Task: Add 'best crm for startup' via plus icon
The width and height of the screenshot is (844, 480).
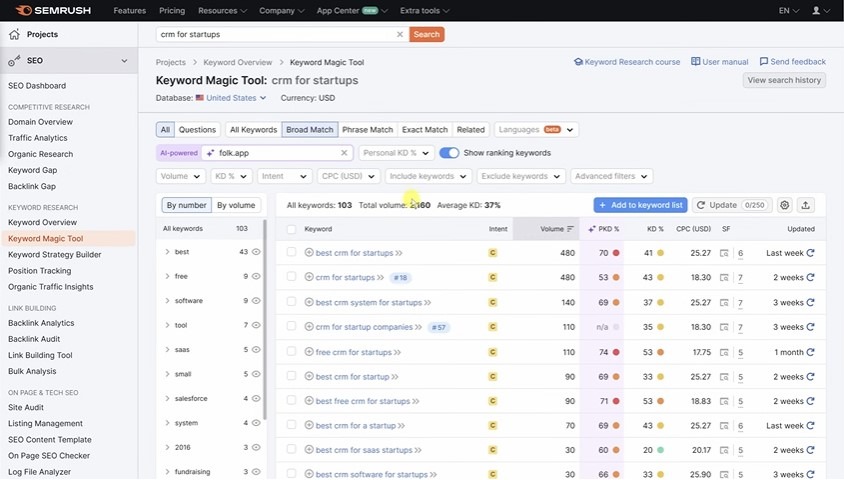Action: click(309, 377)
